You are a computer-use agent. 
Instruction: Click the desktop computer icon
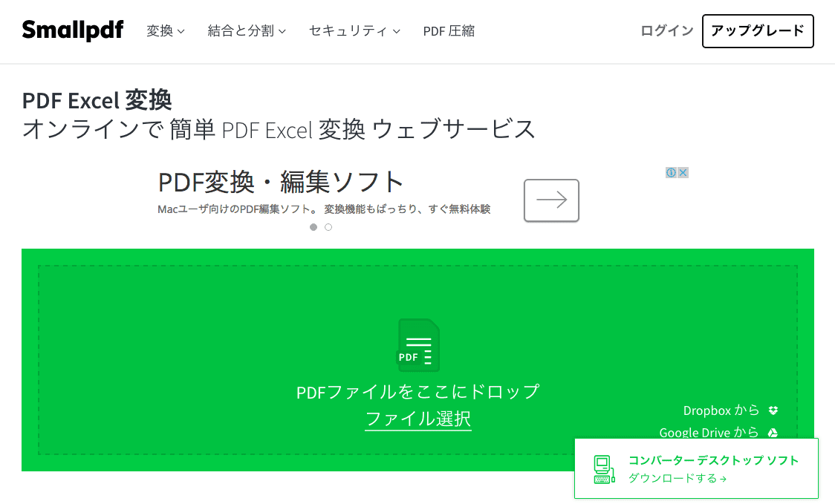tap(604, 469)
